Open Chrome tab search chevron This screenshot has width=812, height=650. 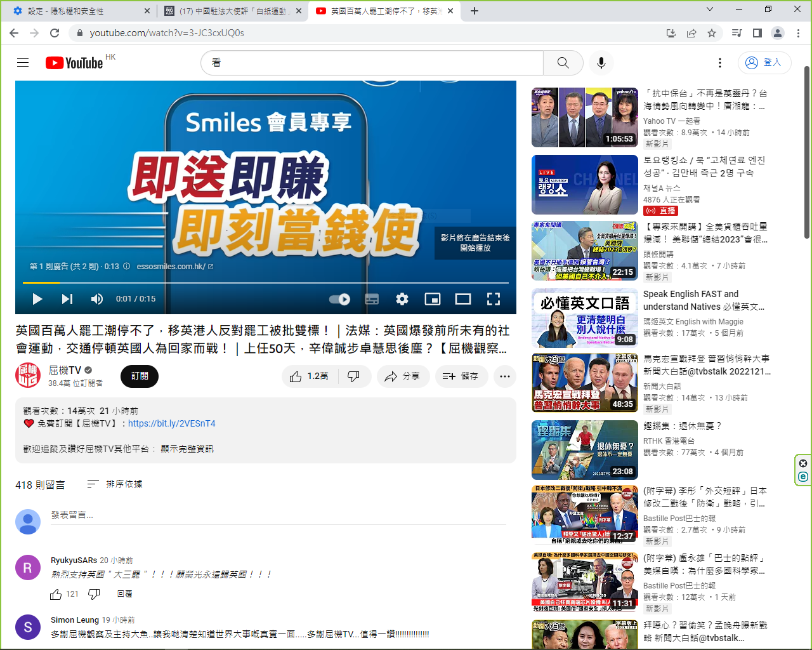click(710, 10)
